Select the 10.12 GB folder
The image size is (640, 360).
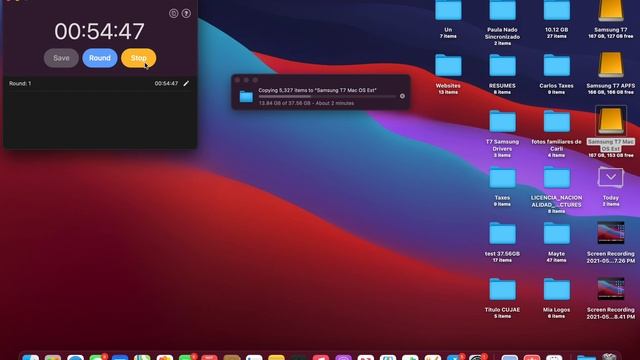coord(557,11)
